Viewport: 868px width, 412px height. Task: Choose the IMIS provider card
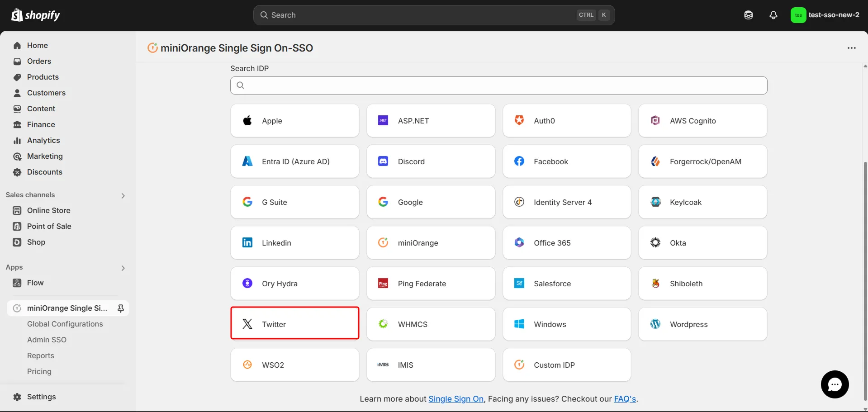pyautogui.click(x=431, y=365)
